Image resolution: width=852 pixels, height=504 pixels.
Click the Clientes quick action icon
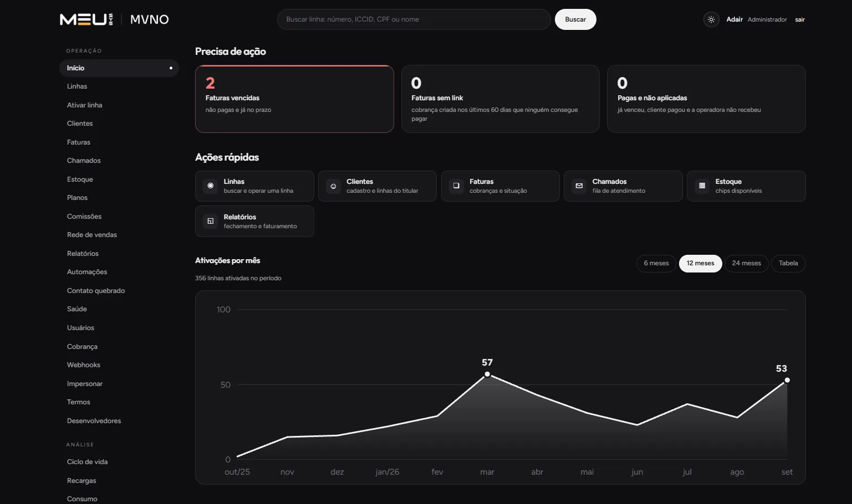[333, 186]
